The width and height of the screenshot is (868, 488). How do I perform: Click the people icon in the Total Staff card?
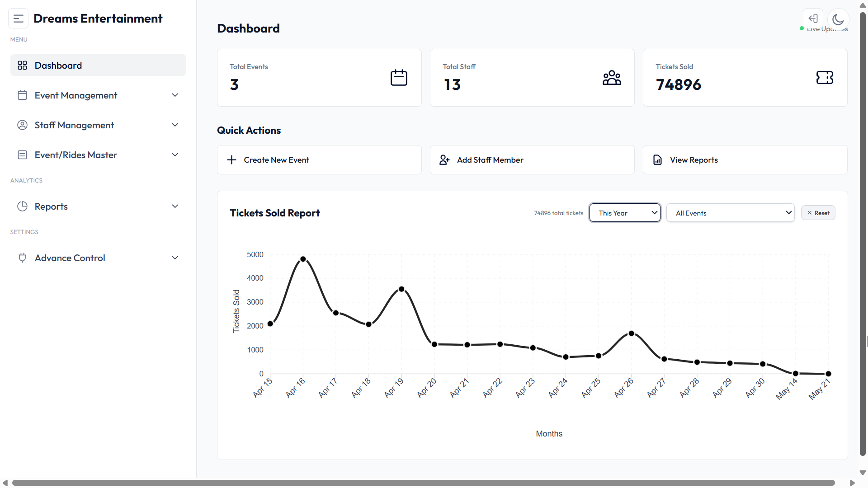point(612,78)
